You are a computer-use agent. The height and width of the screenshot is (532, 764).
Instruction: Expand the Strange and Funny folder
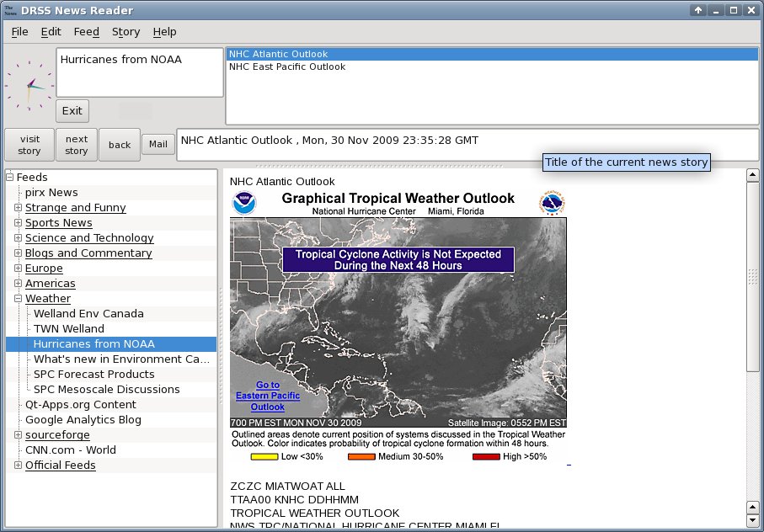[18, 207]
